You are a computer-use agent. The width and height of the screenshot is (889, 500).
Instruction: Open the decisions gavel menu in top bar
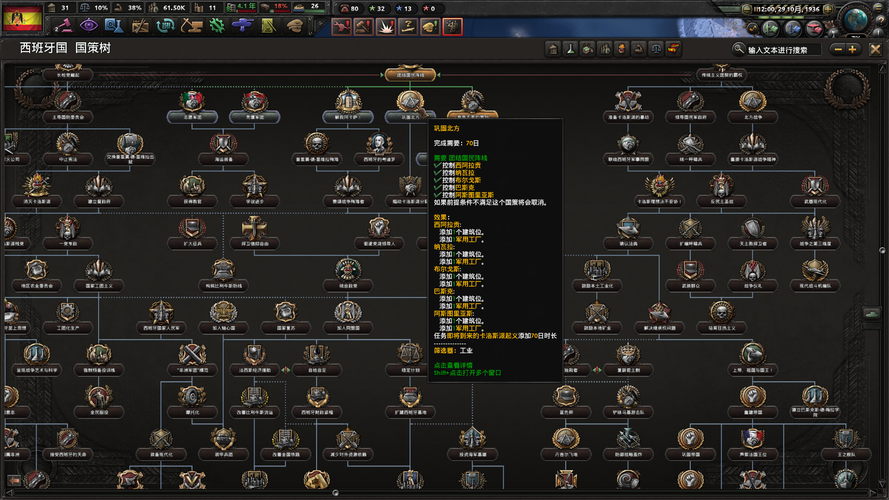click(x=63, y=26)
